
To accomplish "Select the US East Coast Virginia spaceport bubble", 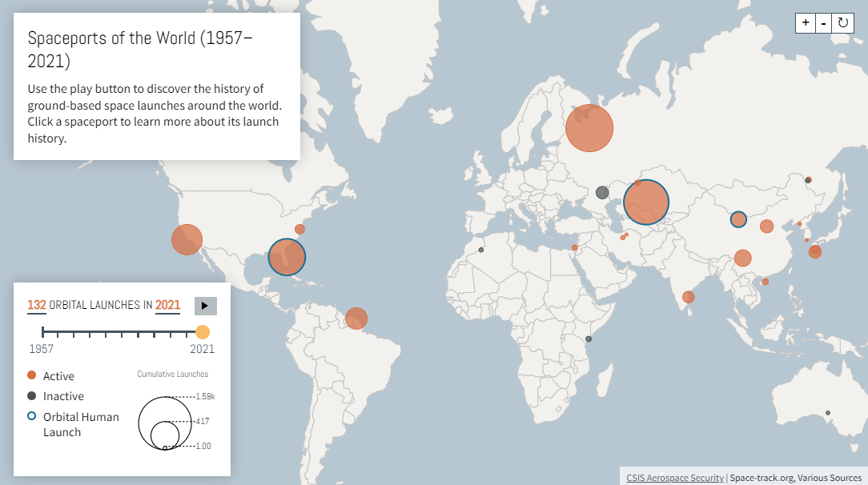I will pos(299,229).
